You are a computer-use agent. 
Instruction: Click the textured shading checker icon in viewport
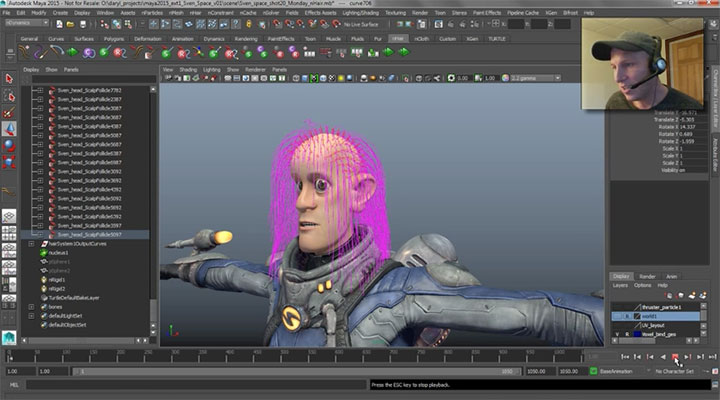[332, 79]
